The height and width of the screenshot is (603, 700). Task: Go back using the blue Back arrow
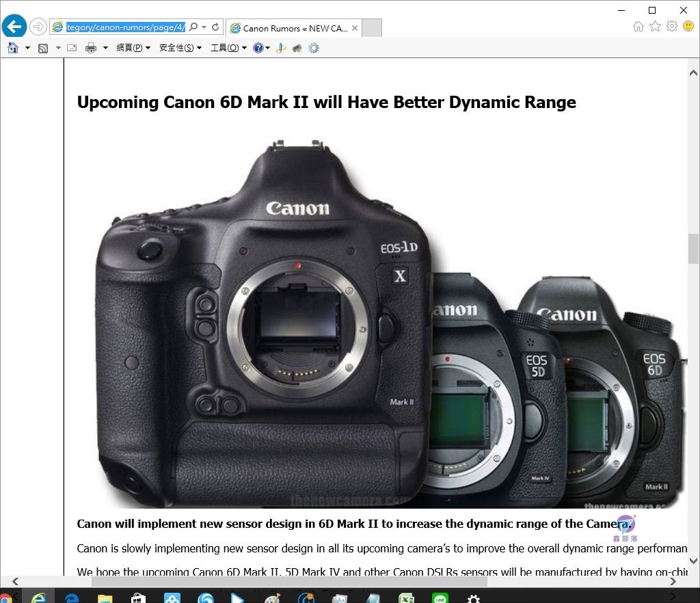14,27
